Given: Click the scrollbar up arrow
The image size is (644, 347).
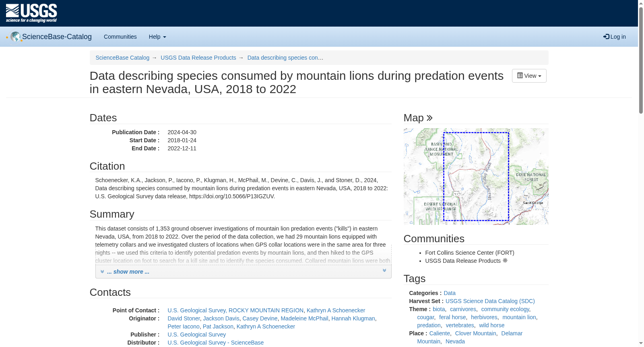Looking at the screenshot, I should pos(641,3).
